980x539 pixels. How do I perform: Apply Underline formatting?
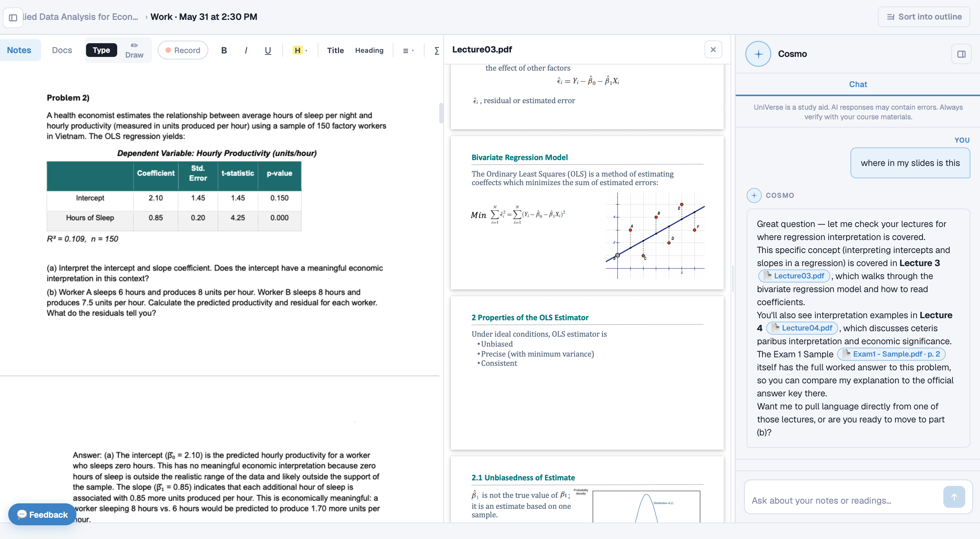click(x=268, y=50)
